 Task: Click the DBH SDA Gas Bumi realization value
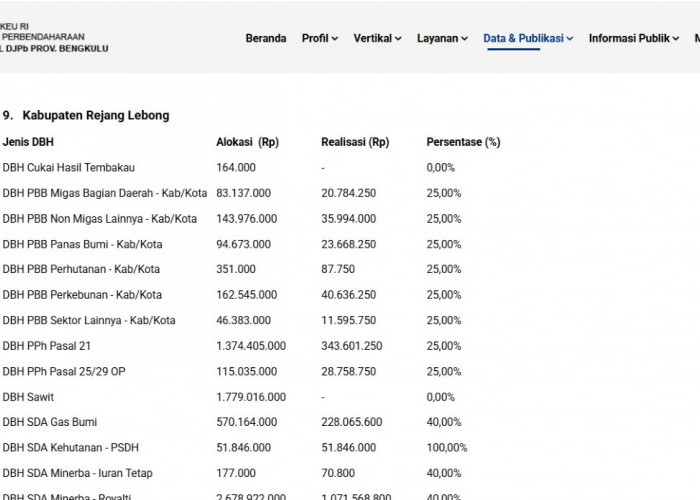click(x=352, y=422)
